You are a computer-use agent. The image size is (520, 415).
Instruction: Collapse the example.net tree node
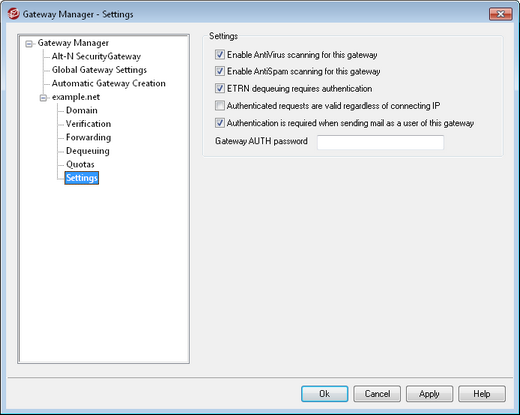click(43, 98)
